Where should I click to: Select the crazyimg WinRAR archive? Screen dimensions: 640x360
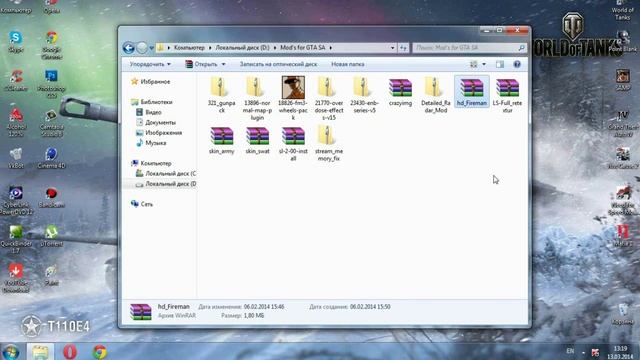tap(400, 92)
